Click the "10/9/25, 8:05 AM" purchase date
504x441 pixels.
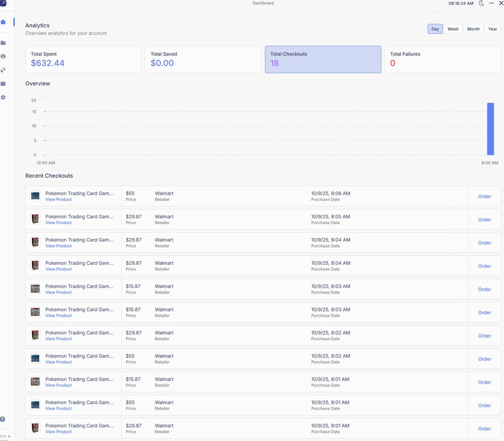pos(331,217)
